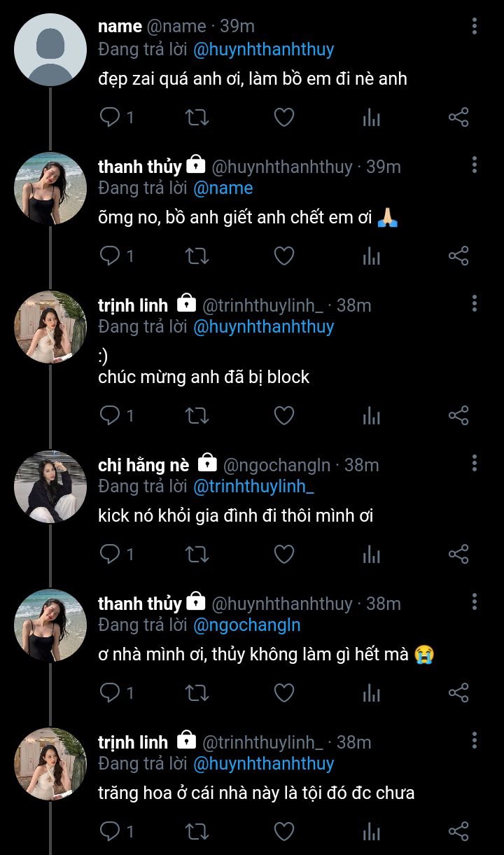504x855 pixels.
Task: View analytics of "ơ nhà mình ơi" tweet
Action: coord(371,693)
